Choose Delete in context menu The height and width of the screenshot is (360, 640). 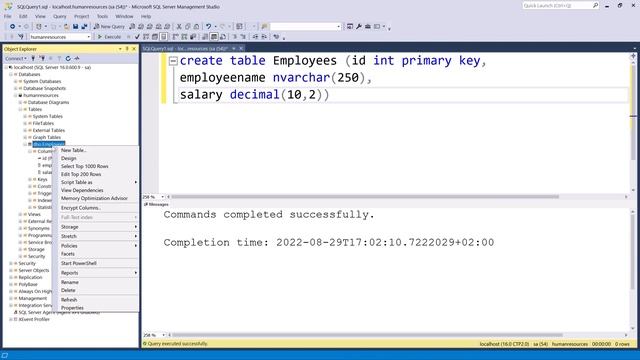click(97, 290)
